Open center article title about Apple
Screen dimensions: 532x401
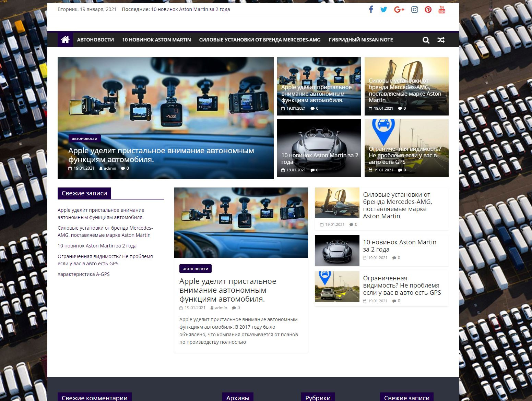click(228, 290)
